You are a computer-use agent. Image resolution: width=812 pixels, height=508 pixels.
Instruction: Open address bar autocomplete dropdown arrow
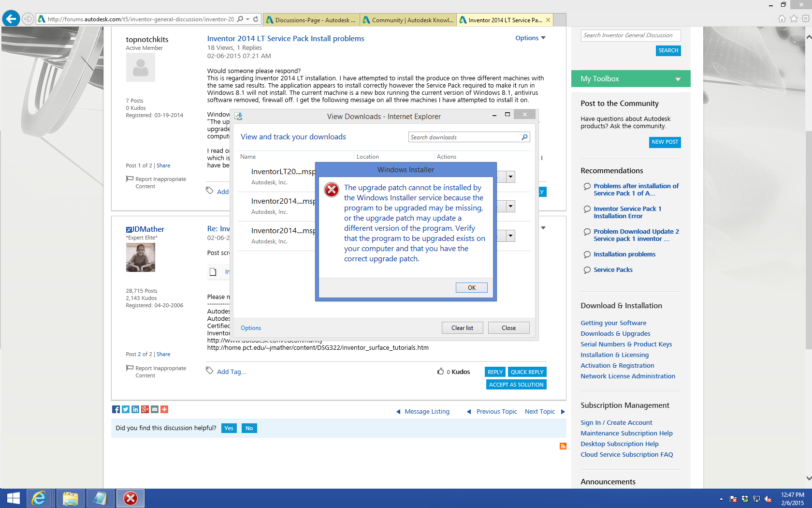coord(248,19)
